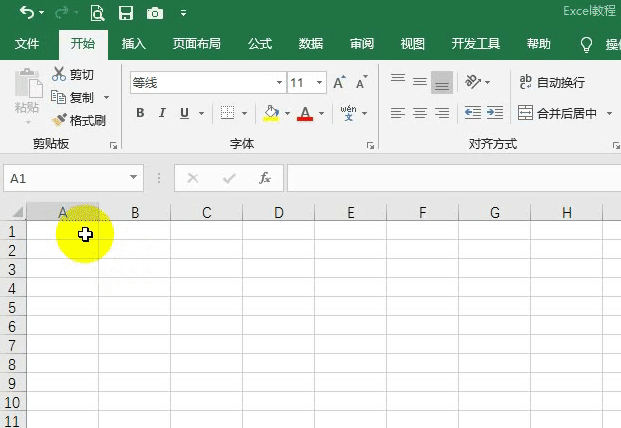The image size is (621, 428).
Task: Click the camera icon in quick access toolbar
Action: (155, 13)
